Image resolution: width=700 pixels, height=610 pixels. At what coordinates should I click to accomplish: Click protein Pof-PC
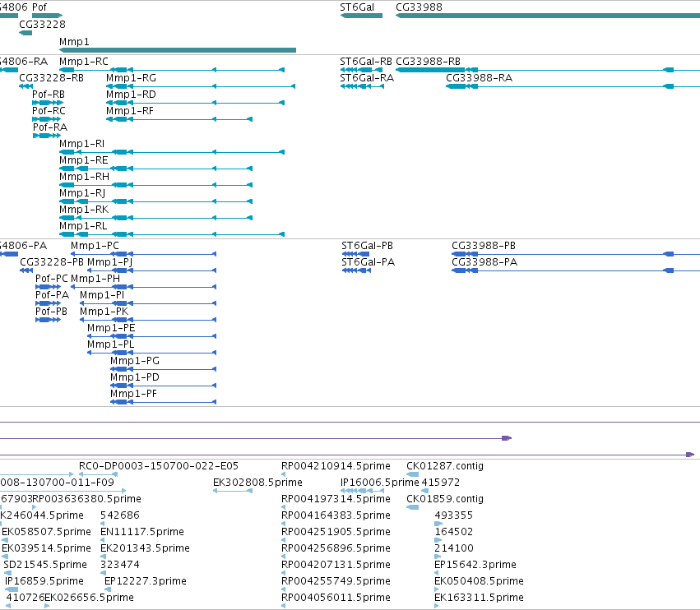[x=52, y=279]
